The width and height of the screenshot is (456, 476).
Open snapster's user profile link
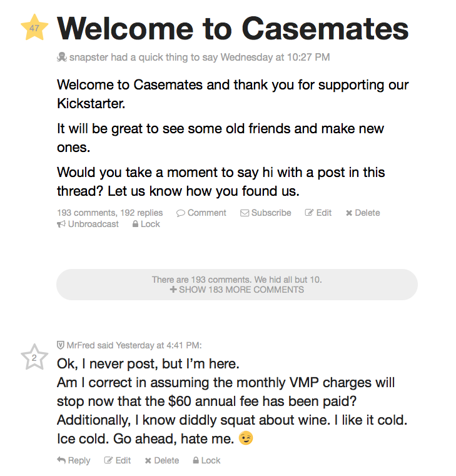pos(87,58)
